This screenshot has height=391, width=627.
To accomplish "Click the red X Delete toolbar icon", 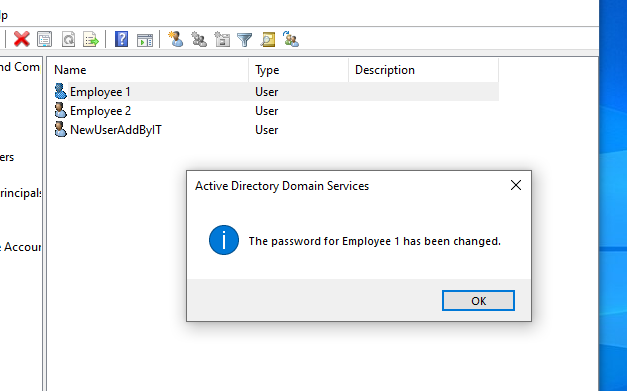I will tap(22, 39).
